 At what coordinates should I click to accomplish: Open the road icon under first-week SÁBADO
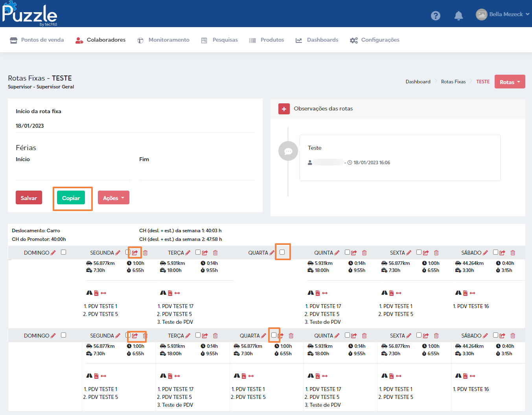[x=458, y=293]
